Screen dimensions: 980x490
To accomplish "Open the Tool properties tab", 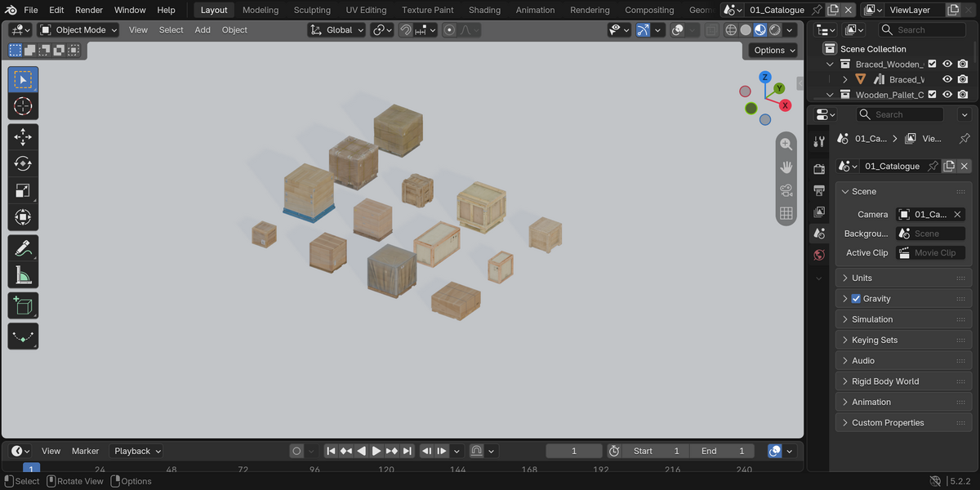I will (819, 141).
